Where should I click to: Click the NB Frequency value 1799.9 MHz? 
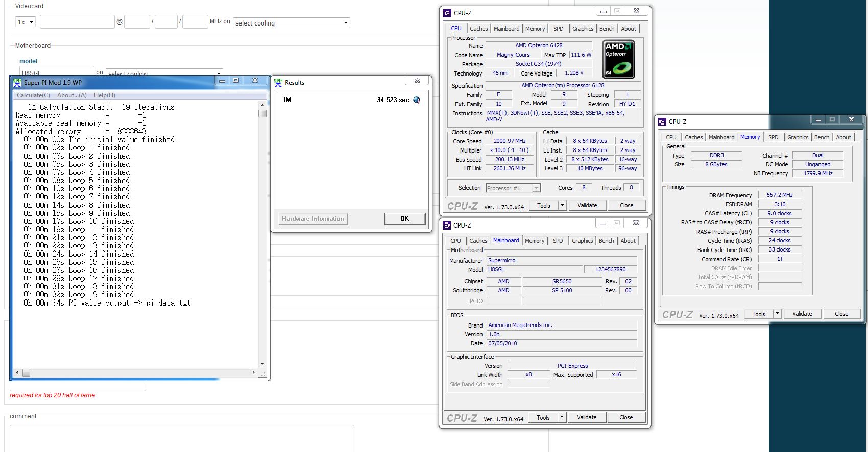click(x=818, y=173)
